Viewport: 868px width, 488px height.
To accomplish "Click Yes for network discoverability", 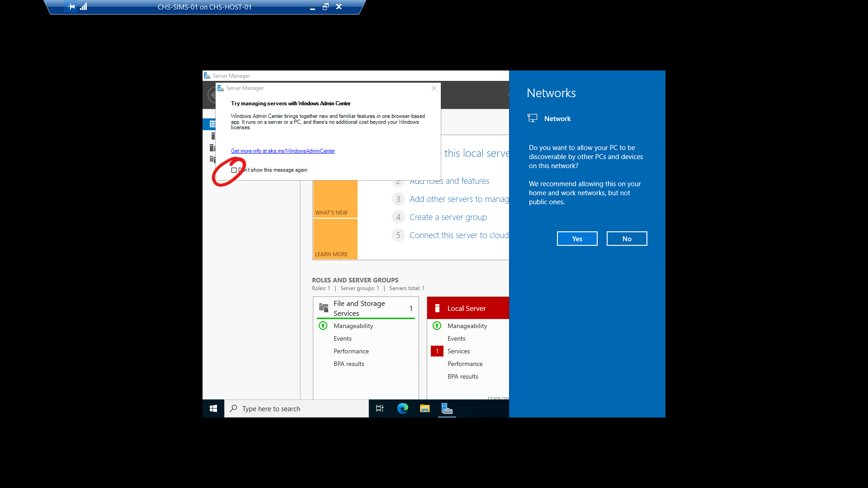I will pos(577,239).
